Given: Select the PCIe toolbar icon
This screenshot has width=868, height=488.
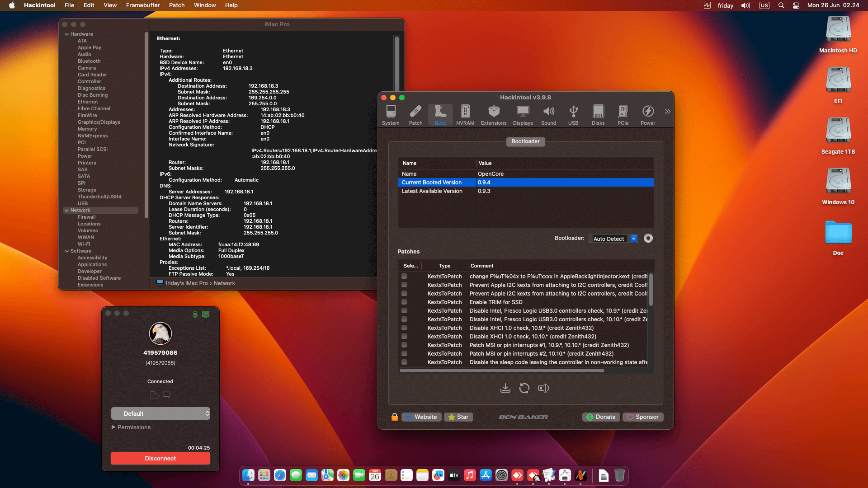Looking at the screenshot, I should pos(623,114).
